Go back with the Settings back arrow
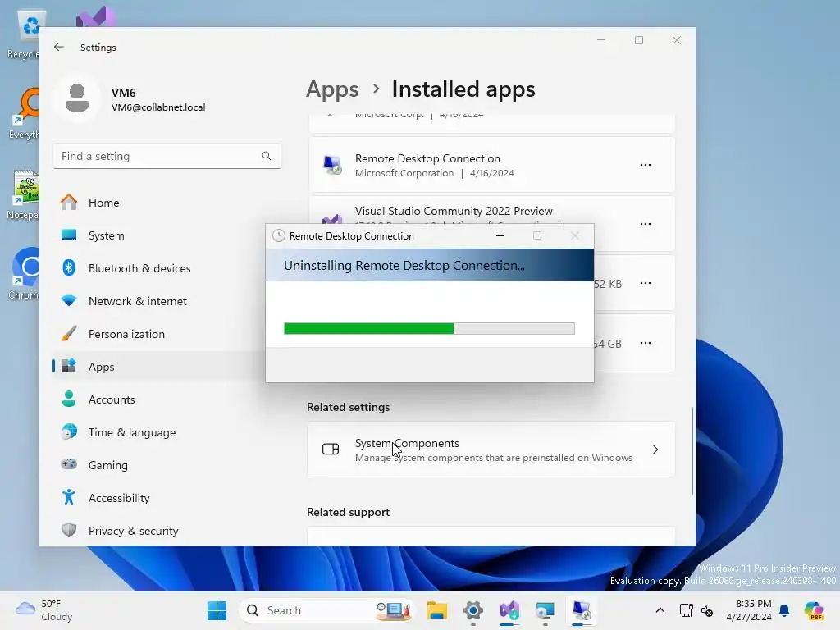 (x=59, y=47)
